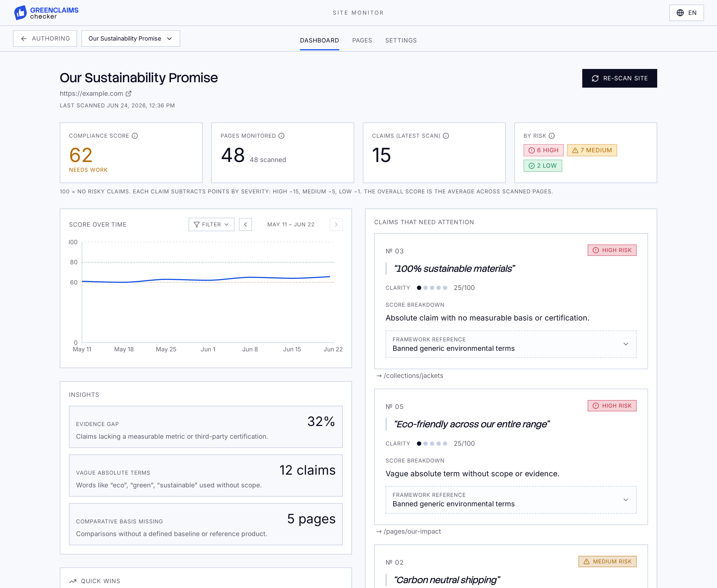Screen dimensions: 717x588
Task: Open the /collections/jackets page link
Action: pyautogui.click(x=410, y=376)
